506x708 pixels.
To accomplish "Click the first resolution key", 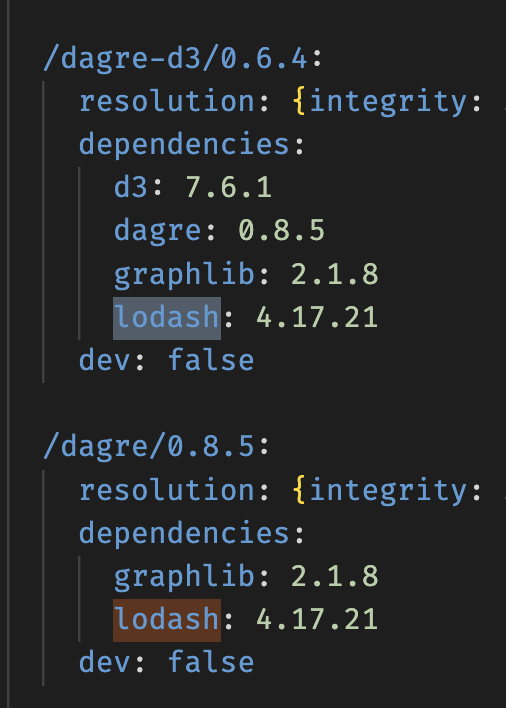I will click(167, 101).
